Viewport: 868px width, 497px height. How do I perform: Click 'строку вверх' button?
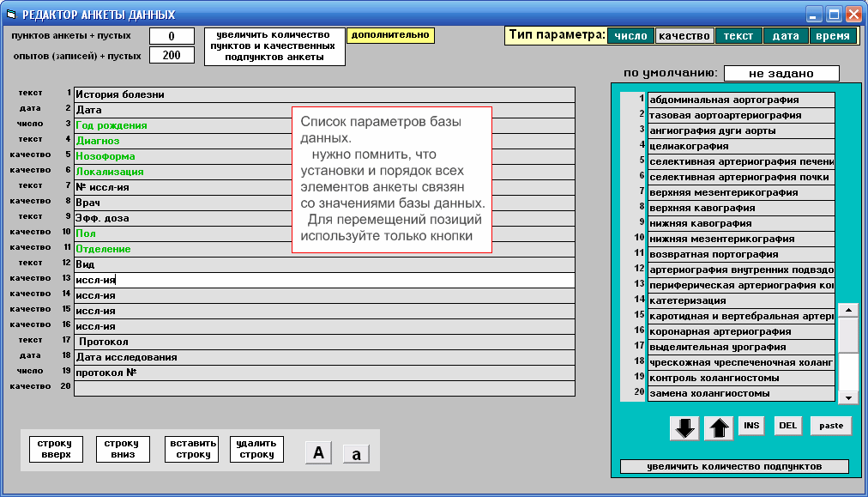coord(56,449)
